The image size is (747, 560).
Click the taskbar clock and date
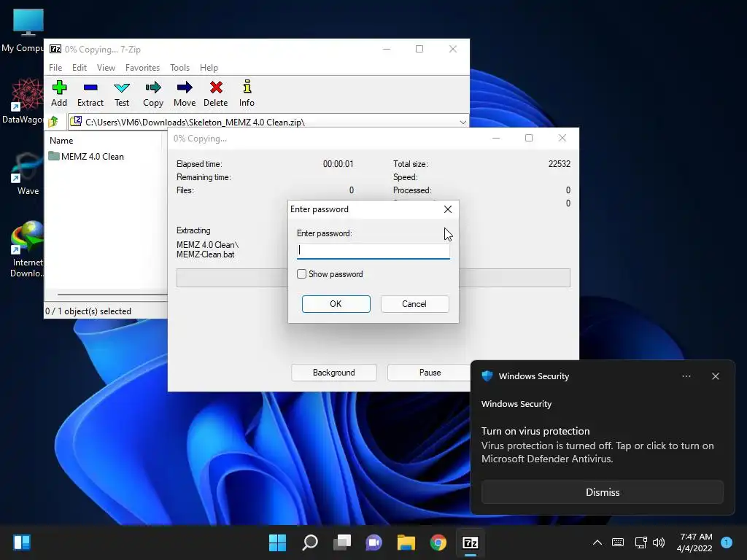pos(694,542)
